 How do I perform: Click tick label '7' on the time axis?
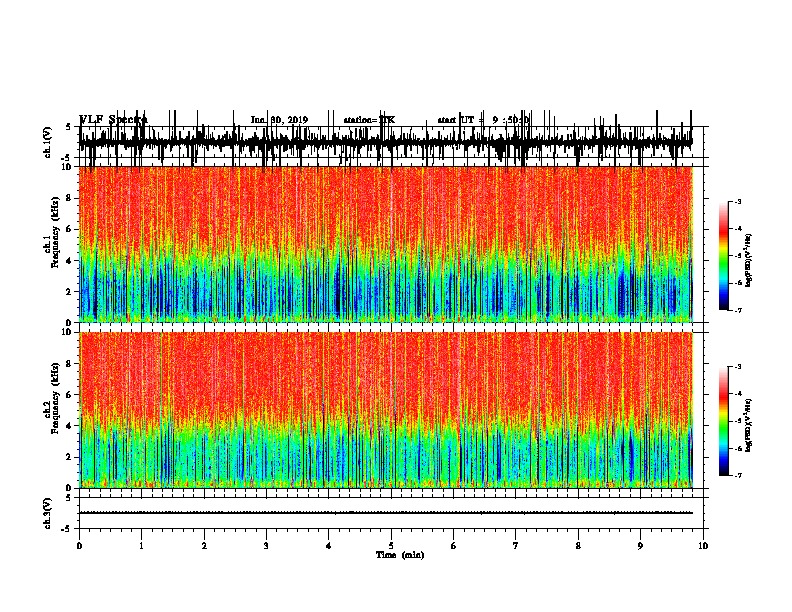click(516, 546)
